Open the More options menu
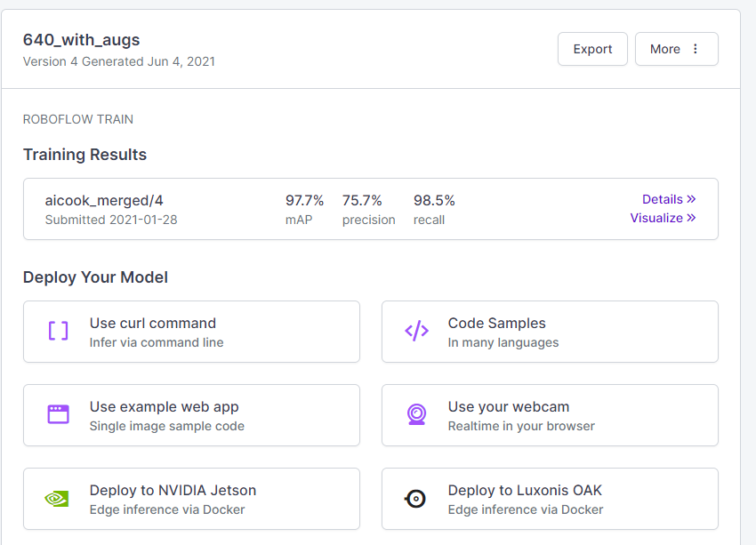The image size is (756, 545). coord(676,49)
